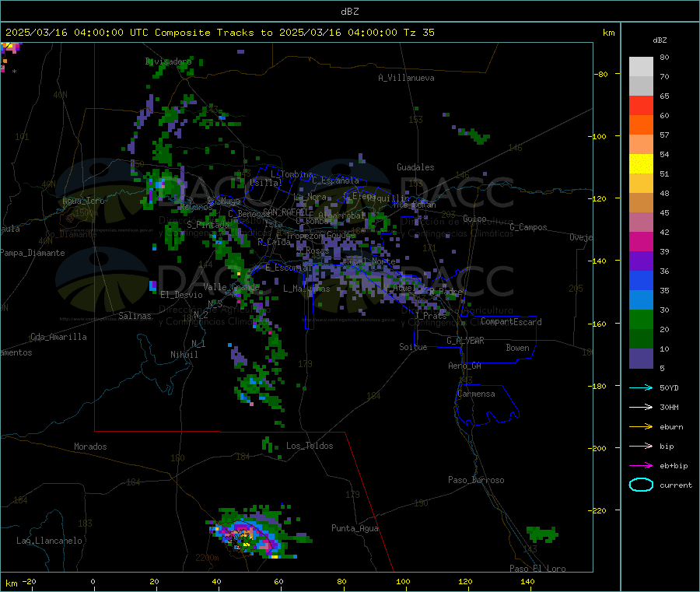Click the magenta eb+bip arrow symbol
Viewport: 700px width, 592px height.
[x=641, y=465]
